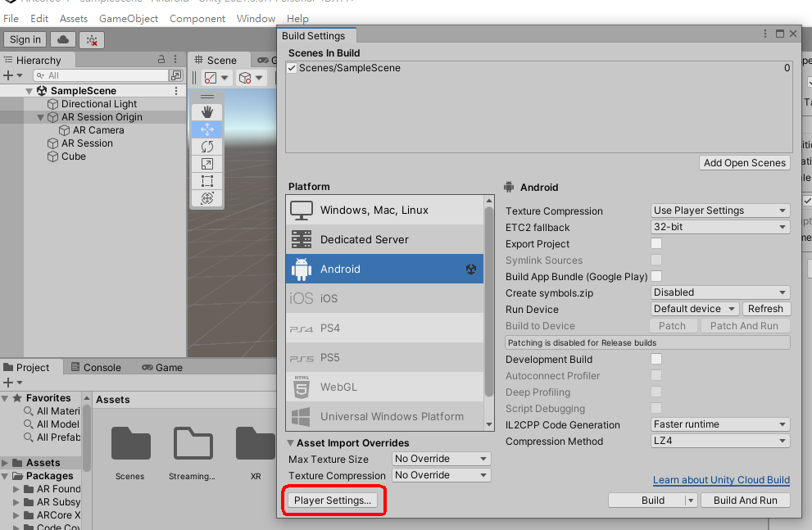Enable the Export Project checkbox
The width and height of the screenshot is (812, 530).
click(656, 243)
